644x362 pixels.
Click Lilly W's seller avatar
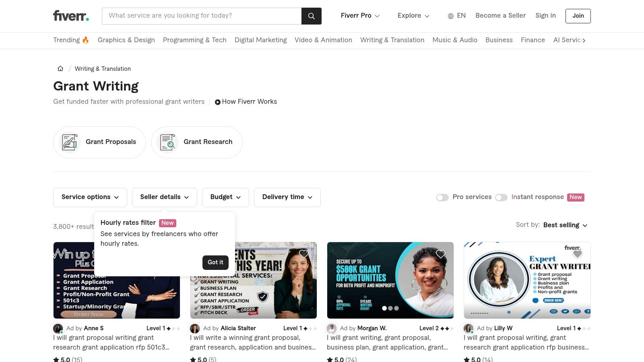tap(469, 329)
